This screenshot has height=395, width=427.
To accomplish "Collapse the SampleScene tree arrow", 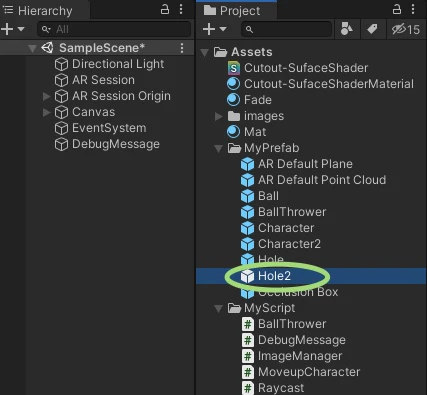I will (32, 49).
